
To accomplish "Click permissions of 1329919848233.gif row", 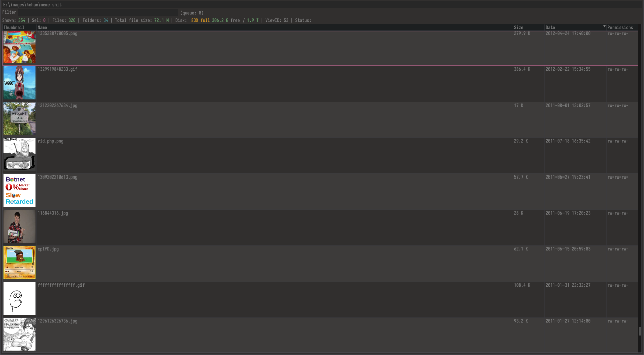I will tap(618, 69).
